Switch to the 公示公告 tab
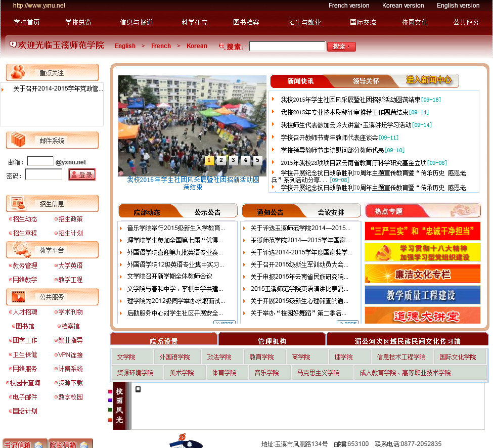Viewport: 493px width, 448px height. [207, 212]
